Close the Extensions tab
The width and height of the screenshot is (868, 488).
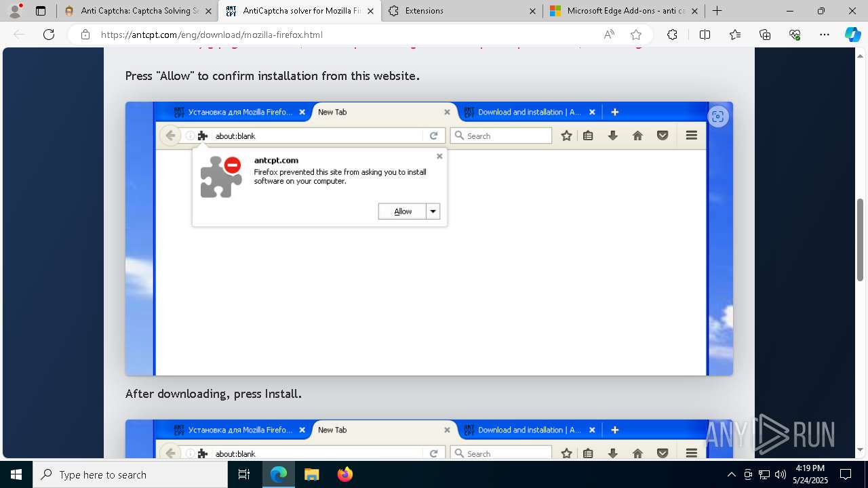coord(532,11)
